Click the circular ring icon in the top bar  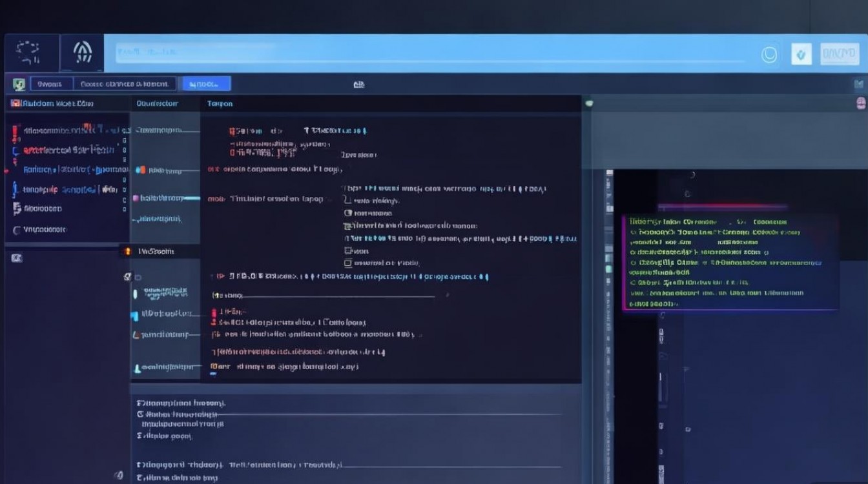coord(769,55)
